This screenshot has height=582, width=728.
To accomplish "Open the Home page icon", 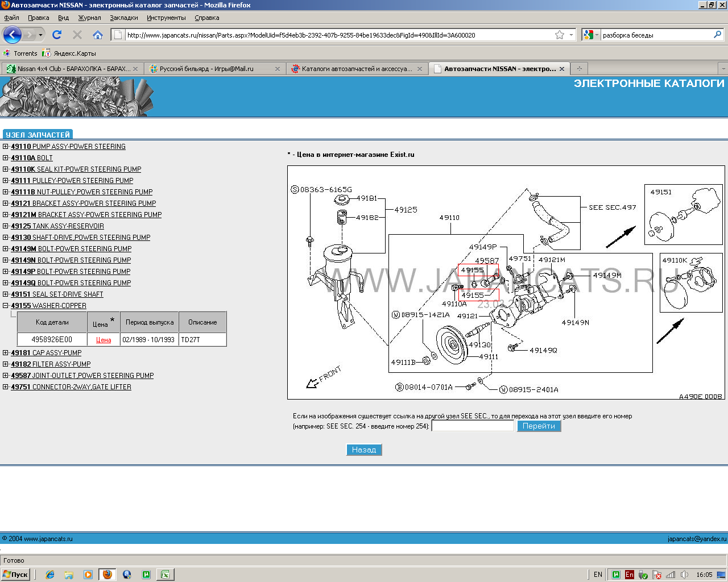I will 98,35.
